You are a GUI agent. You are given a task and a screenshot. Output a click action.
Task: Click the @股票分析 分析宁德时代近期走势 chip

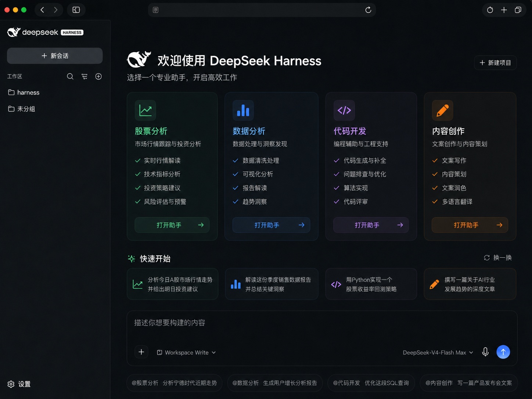(x=174, y=383)
